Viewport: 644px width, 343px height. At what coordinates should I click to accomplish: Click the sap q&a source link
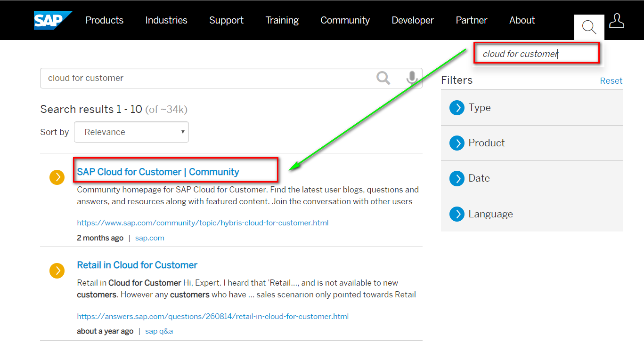tap(159, 331)
